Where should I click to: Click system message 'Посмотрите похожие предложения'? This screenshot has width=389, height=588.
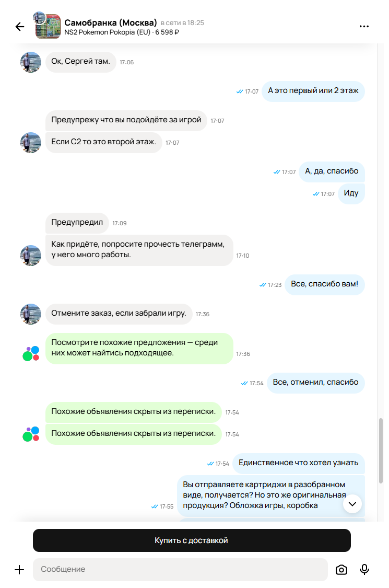(x=139, y=348)
